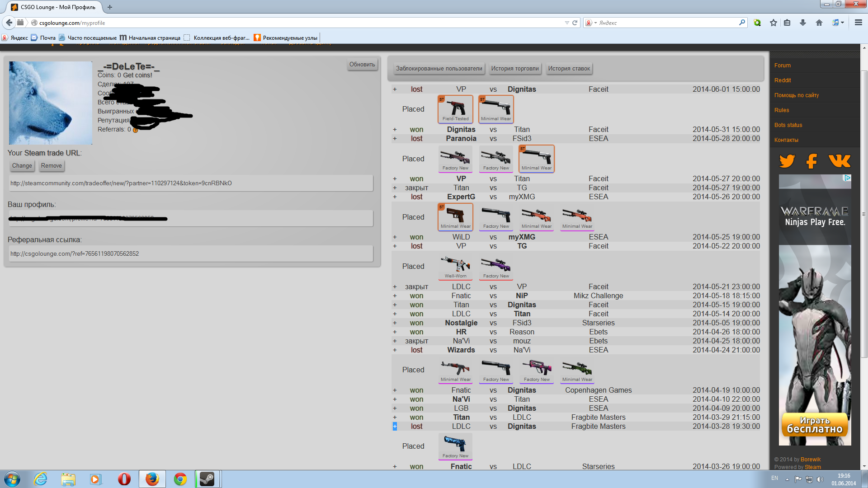Expand the VP vs Dignitas 2014-06-01 bet
868x488 pixels.
click(395, 89)
